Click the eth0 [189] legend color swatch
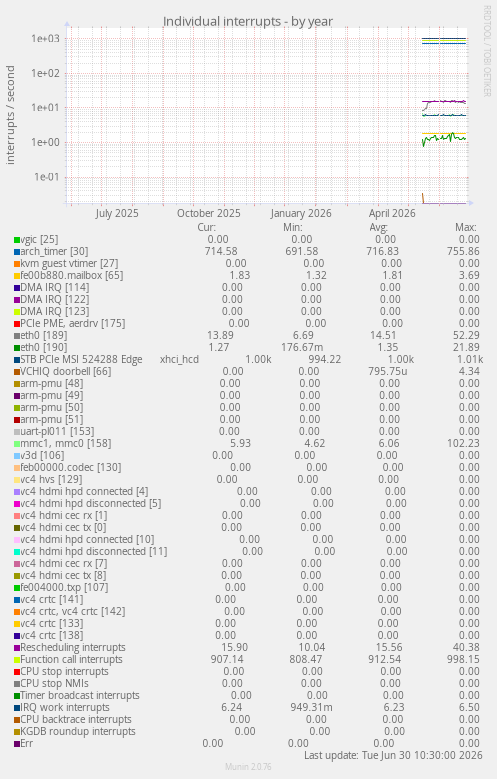This screenshot has width=497, height=779. tap(17, 336)
